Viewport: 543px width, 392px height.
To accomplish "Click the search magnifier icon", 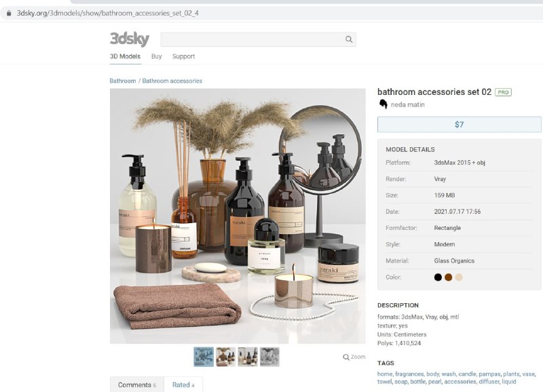I will click(349, 39).
